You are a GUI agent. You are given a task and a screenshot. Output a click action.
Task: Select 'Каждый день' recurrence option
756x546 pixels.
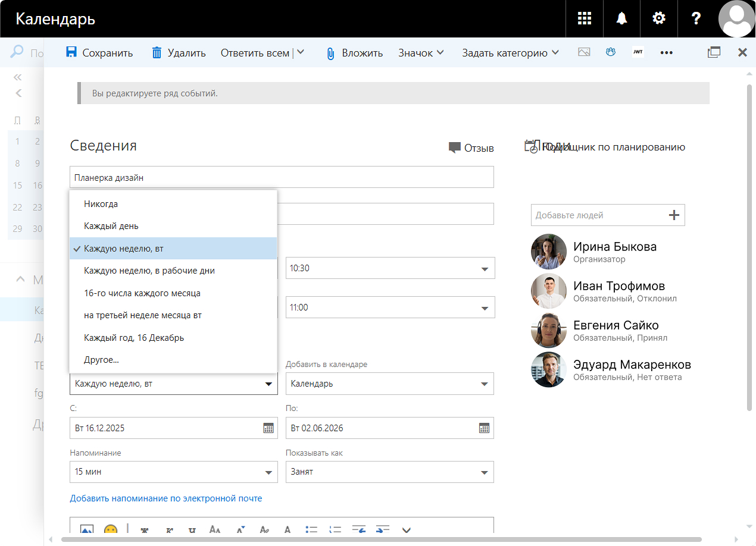point(111,226)
